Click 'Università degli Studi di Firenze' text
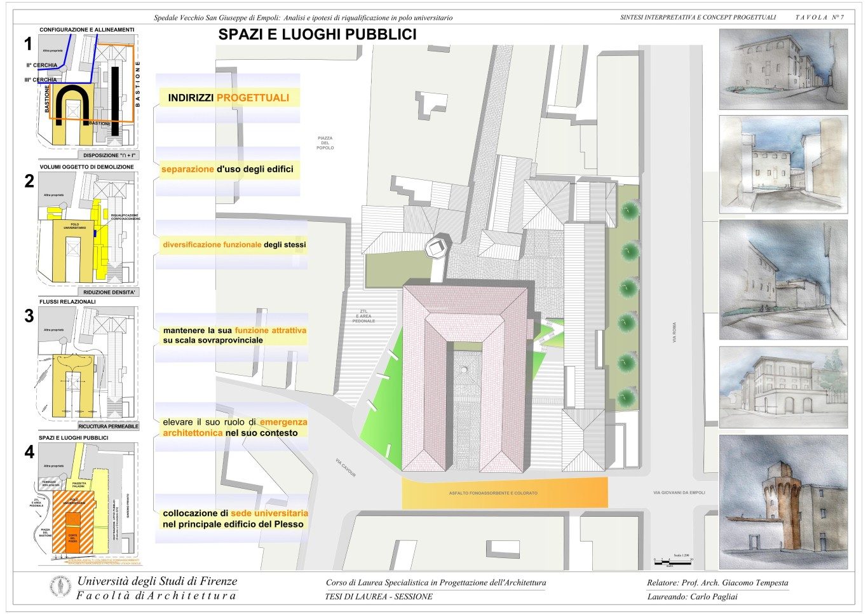The width and height of the screenshot is (868, 614). [157, 581]
